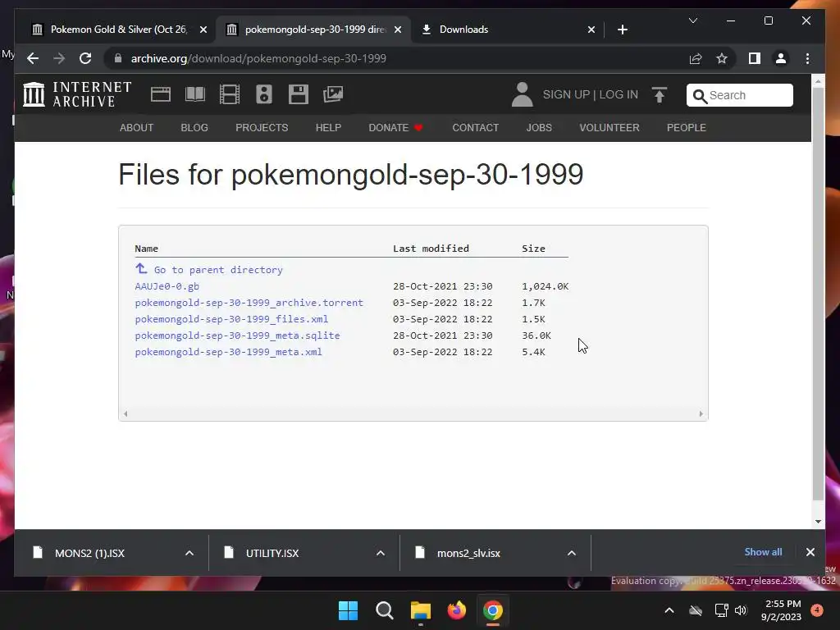Open the Texts book icon
The image size is (840, 630).
[195, 94]
